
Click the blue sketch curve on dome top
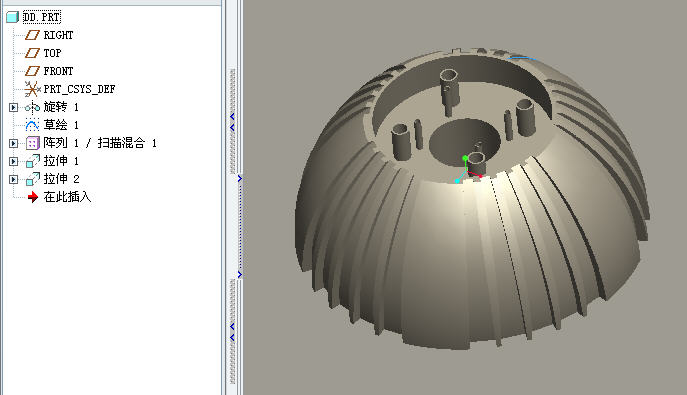click(x=522, y=58)
